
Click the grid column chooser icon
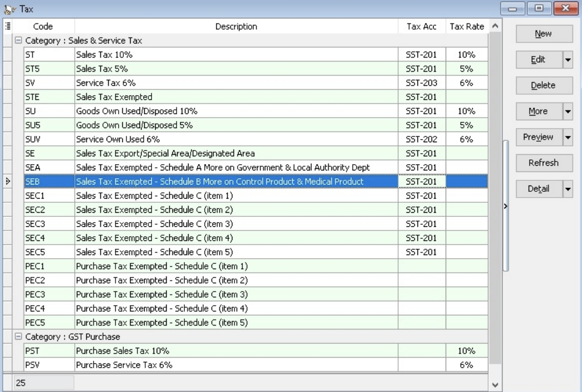pyautogui.click(x=7, y=26)
